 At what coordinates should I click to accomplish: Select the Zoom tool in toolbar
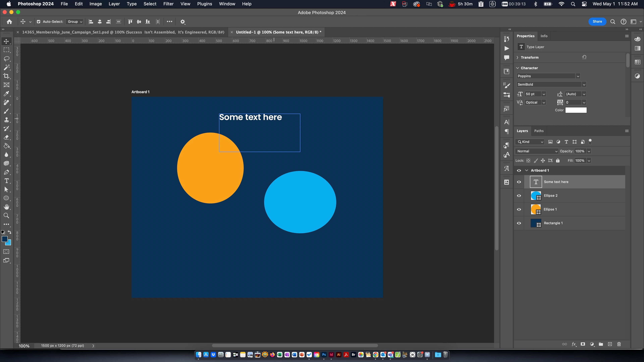(x=7, y=216)
